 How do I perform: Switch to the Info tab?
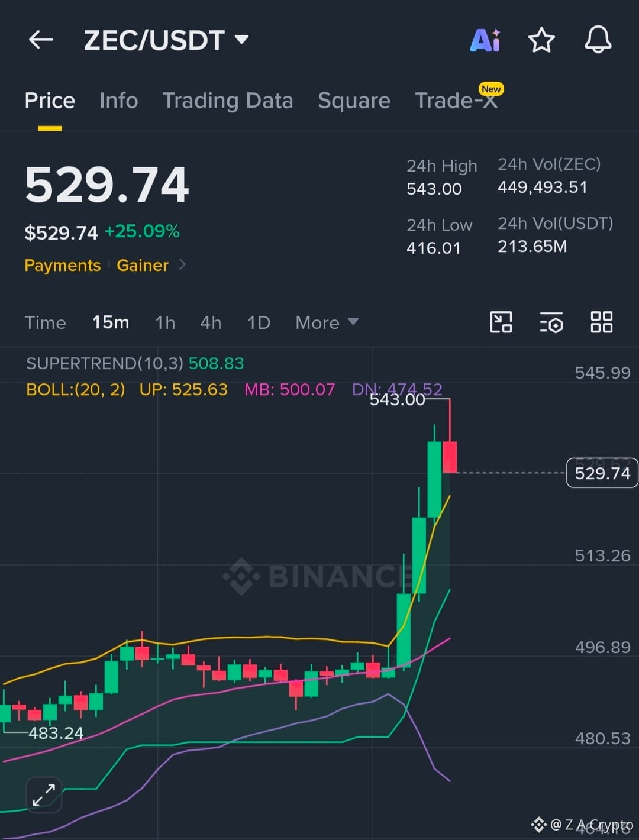(118, 101)
